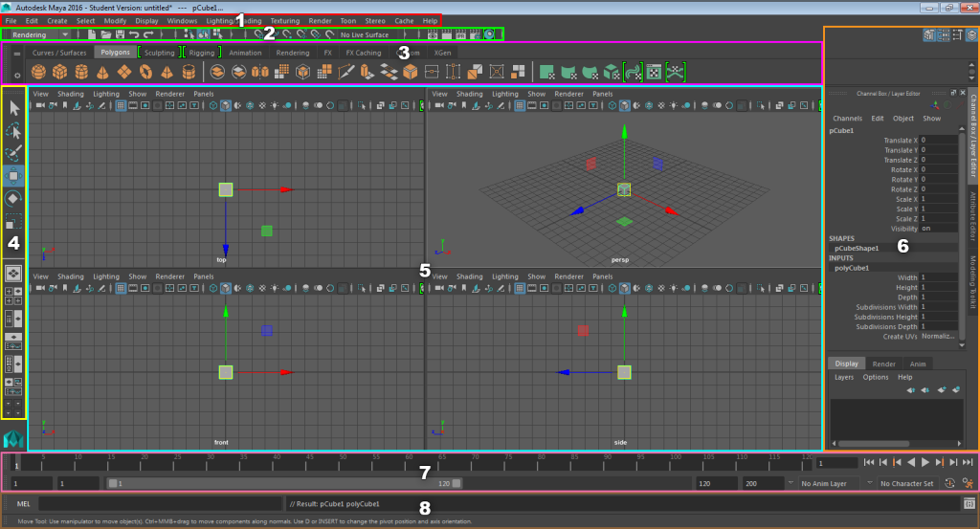Click the Open scene folder icon
Screen dimensions: 980x529
(x=105, y=34)
